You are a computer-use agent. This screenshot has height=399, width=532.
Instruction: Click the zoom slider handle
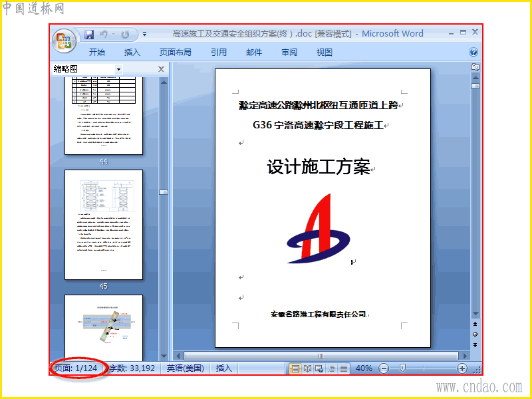402,368
